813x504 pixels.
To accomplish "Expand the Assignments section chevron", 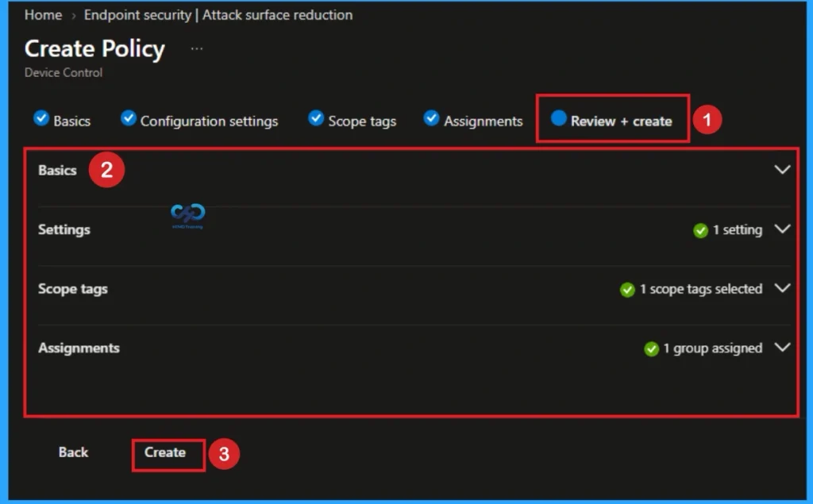I will click(x=782, y=347).
